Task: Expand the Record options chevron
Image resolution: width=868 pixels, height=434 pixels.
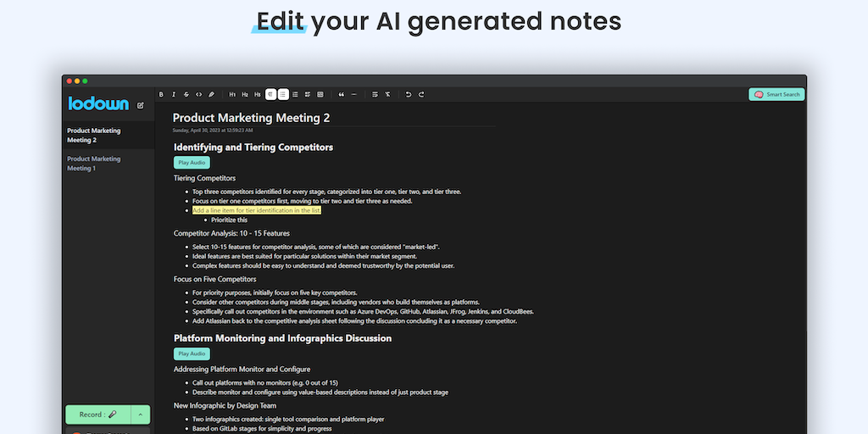Action: 141,414
